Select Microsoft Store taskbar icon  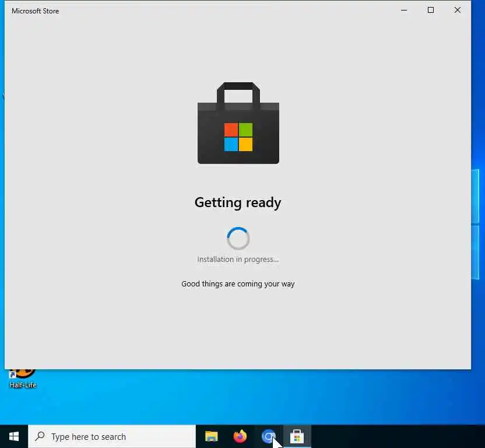click(297, 436)
